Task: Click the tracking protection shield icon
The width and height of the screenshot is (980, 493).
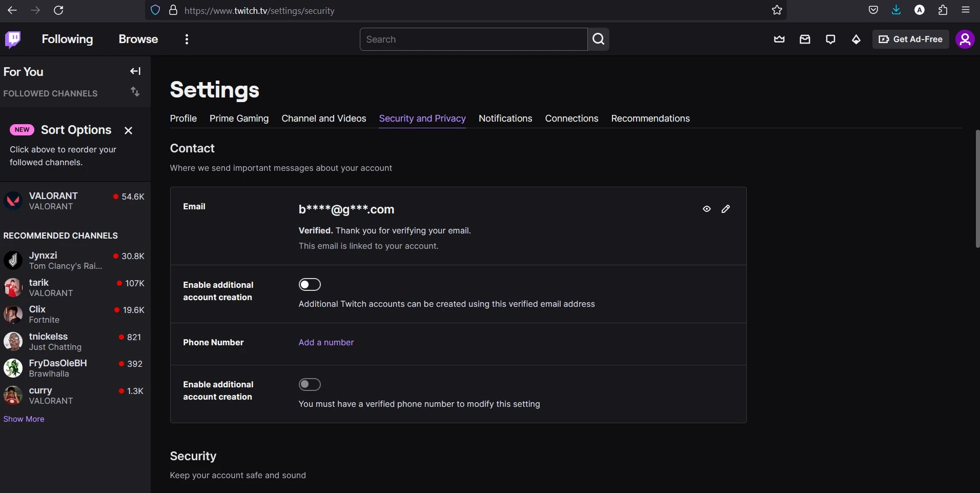Action: pos(156,10)
